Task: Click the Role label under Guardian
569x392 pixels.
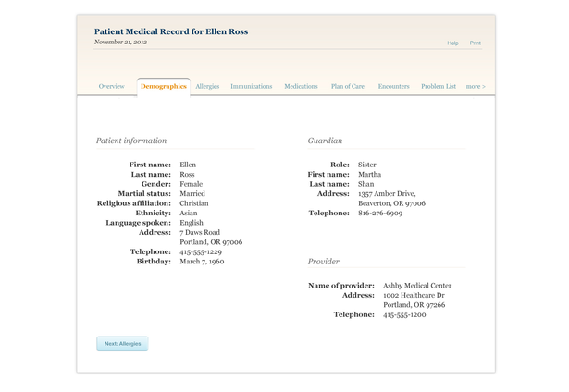Action: point(340,165)
